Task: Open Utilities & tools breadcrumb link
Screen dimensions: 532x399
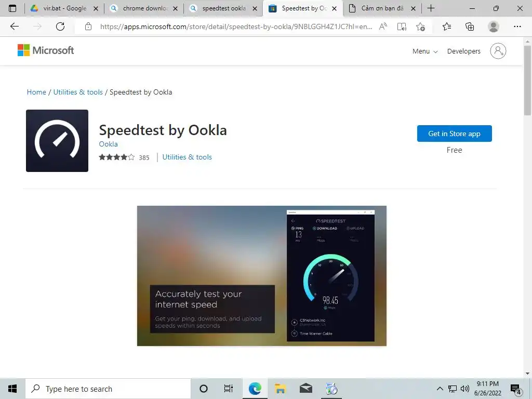Action: tap(78, 92)
